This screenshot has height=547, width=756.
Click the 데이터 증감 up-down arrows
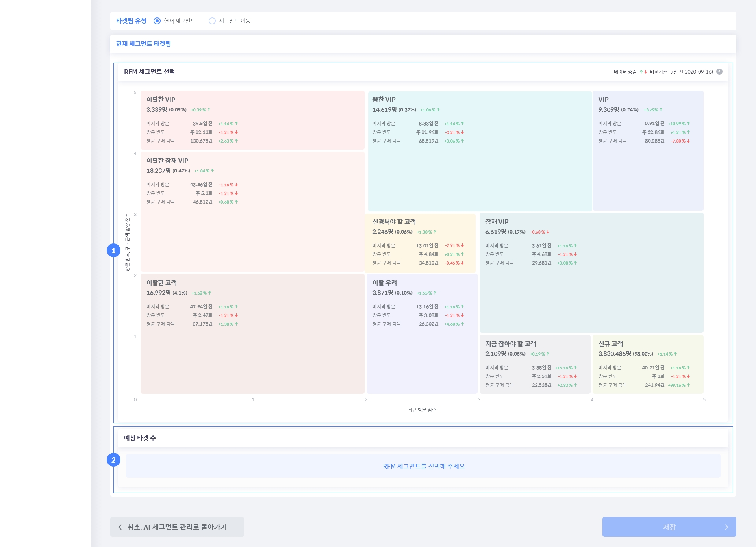coord(643,72)
